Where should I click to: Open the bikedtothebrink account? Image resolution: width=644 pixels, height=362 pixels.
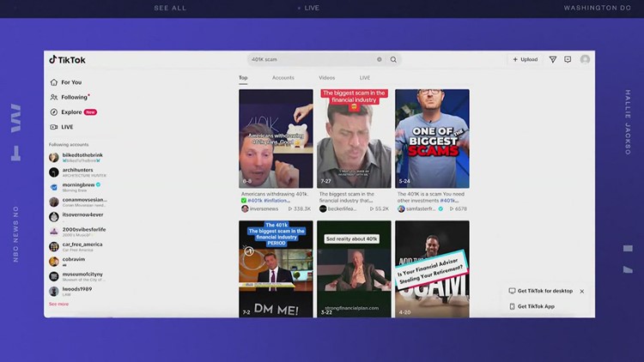pos(76,157)
